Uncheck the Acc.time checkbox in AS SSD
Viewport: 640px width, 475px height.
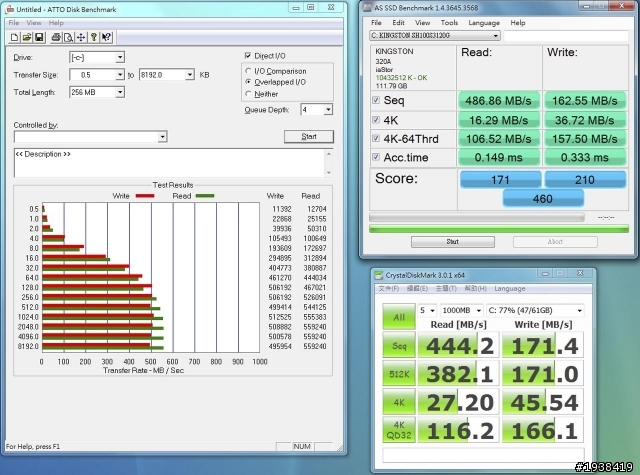376,157
